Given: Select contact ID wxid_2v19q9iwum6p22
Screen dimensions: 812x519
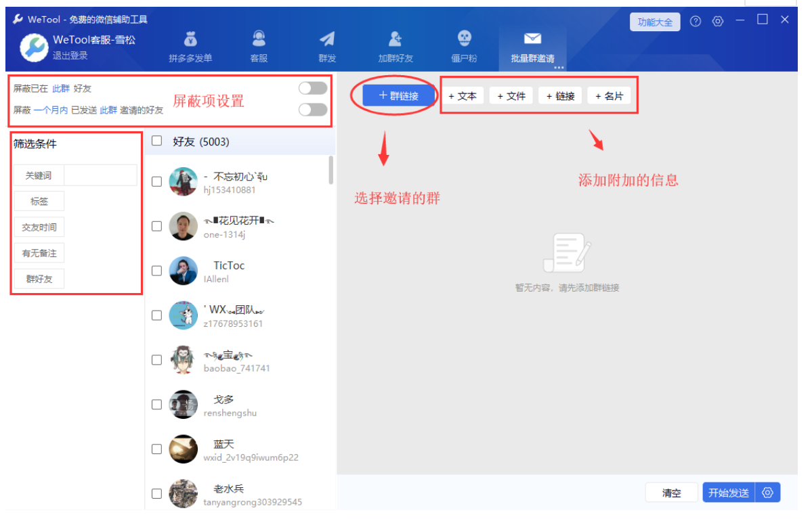Looking at the screenshot, I should [251, 458].
